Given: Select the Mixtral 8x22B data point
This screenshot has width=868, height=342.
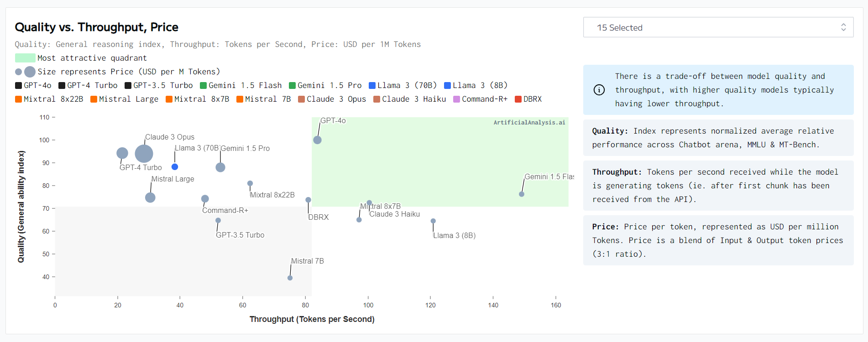Looking at the screenshot, I should point(250,183).
